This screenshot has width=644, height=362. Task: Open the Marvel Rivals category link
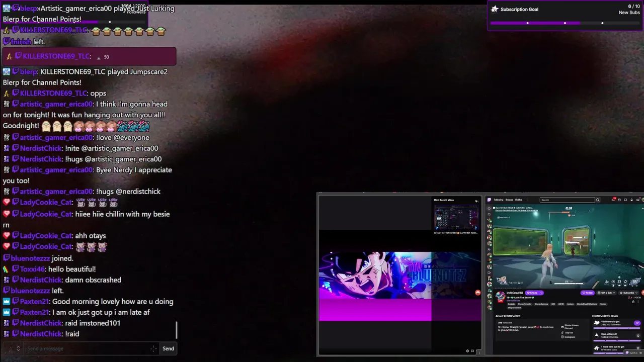tap(513, 301)
